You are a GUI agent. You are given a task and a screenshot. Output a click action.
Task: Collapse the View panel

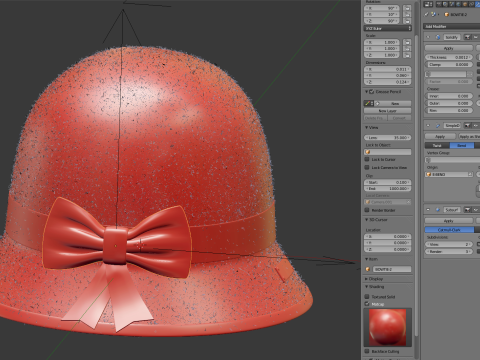(366, 128)
